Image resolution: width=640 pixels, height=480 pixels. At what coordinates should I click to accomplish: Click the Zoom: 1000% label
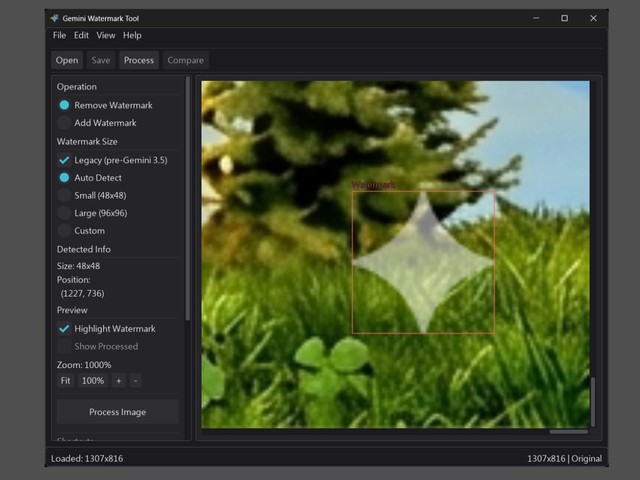pos(84,365)
